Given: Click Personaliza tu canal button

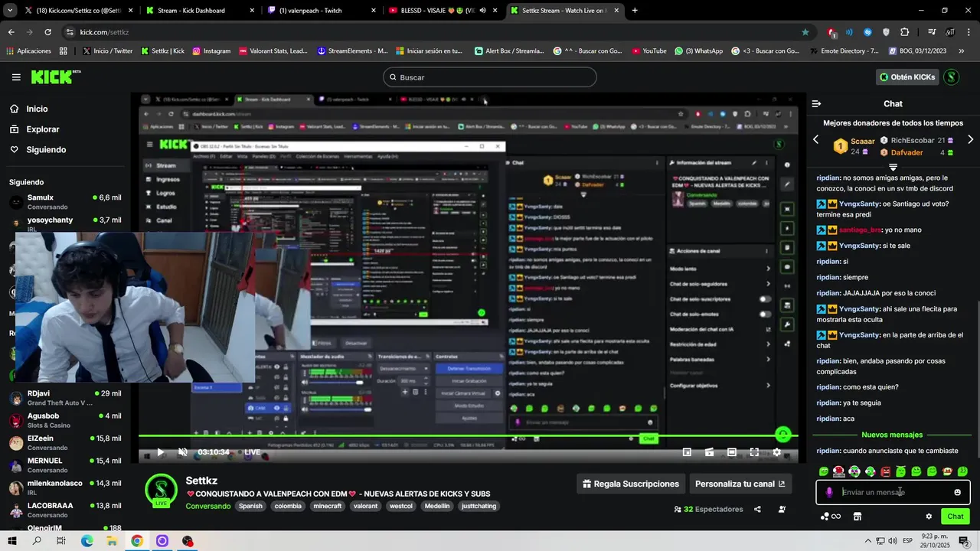Looking at the screenshot, I should 740,484.
